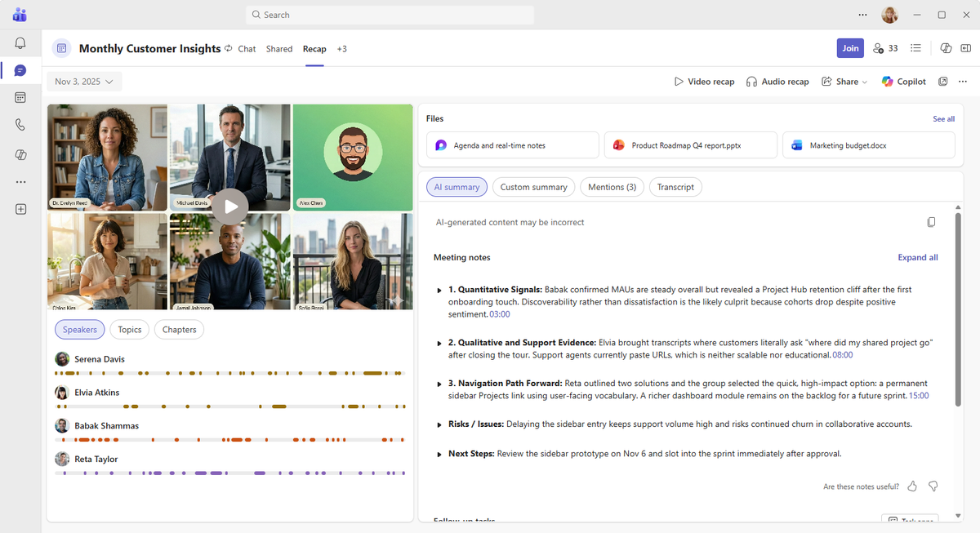Viewport: 980px width, 533px height.
Task: Switch to the Shared tab
Action: 279,49
